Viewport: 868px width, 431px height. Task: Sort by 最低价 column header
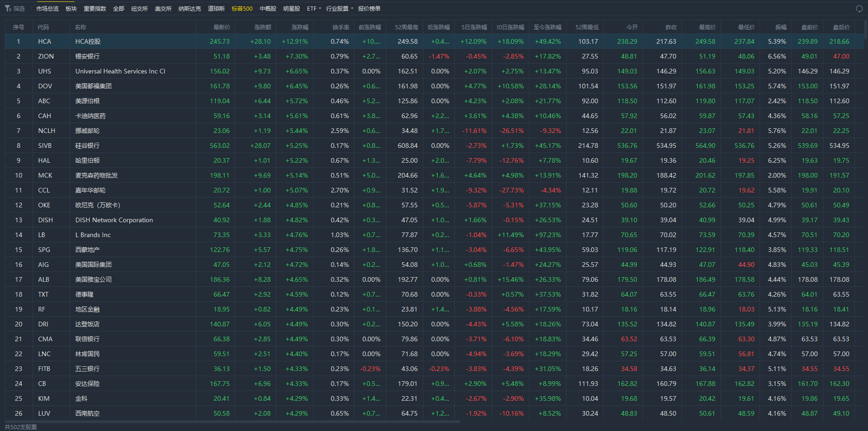coord(747,27)
